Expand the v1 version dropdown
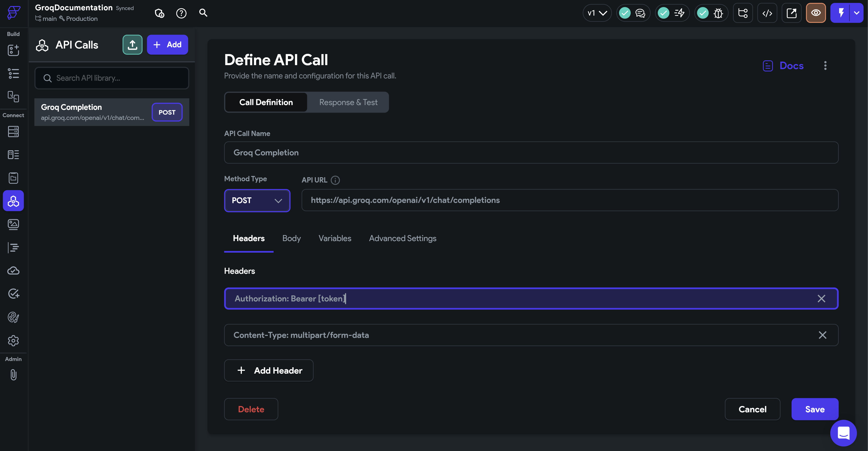The height and width of the screenshot is (451, 868). click(597, 13)
